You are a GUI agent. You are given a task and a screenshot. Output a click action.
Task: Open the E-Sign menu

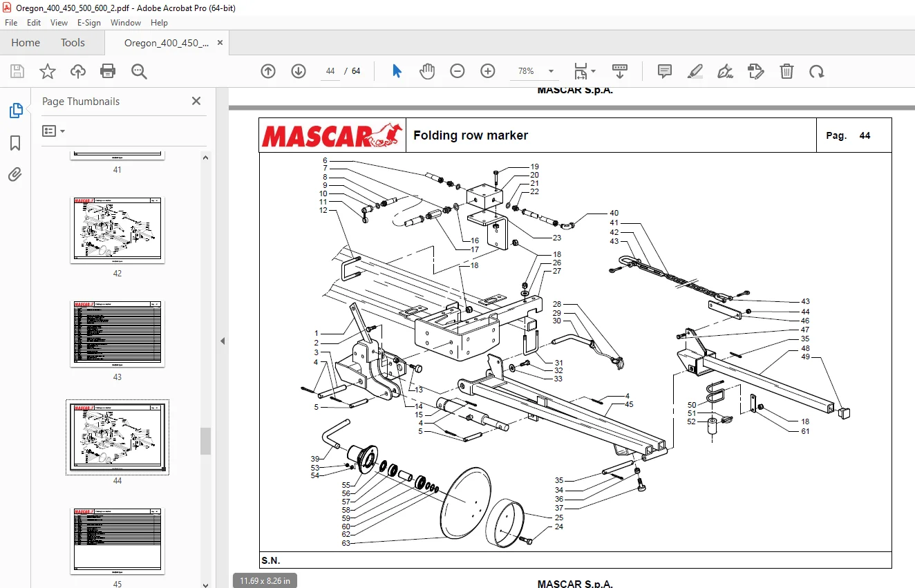[89, 23]
